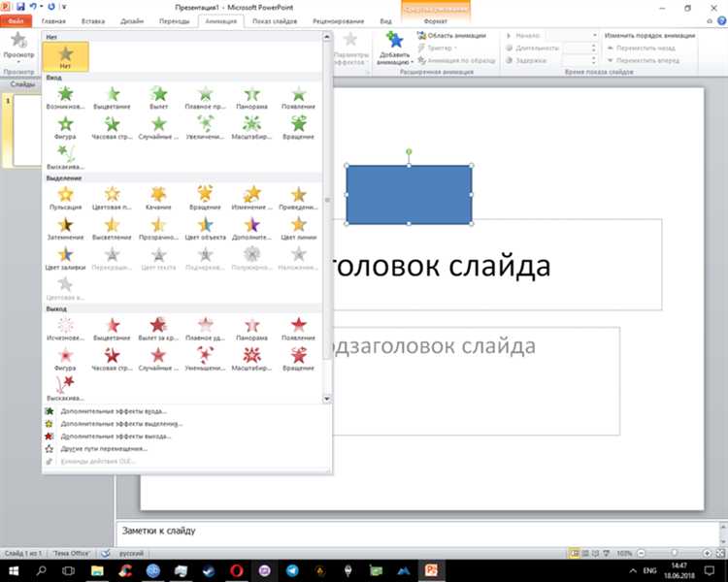
Task: Select green "Панорама" under Вход
Action: point(251,98)
